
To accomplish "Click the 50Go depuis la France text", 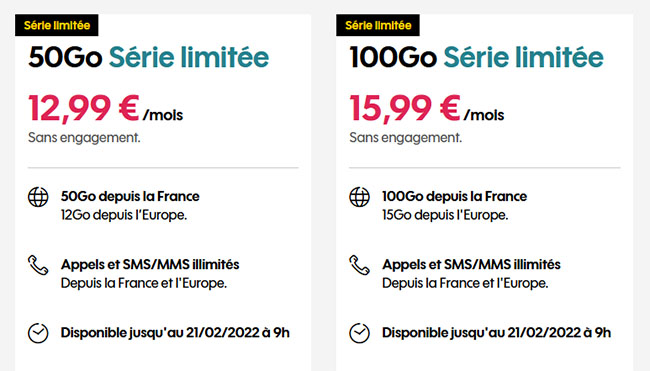I will click(x=130, y=196).
